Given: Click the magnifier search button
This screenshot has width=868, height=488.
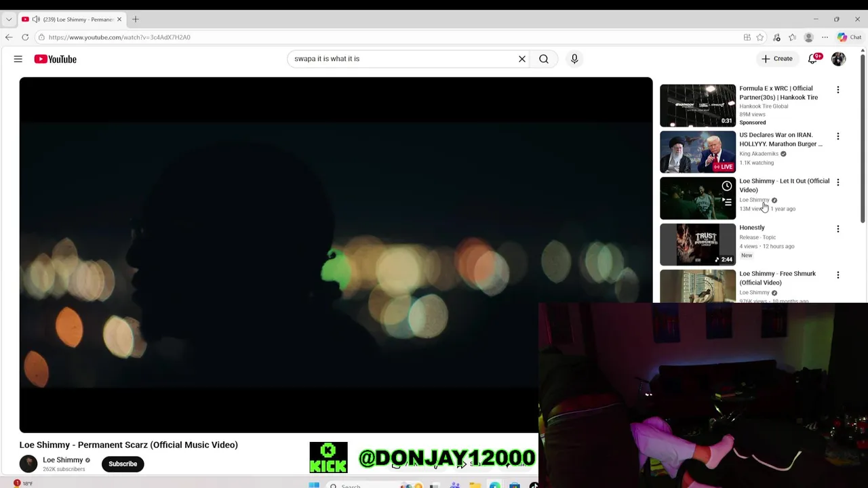Looking at the screenshot, I should coord(544,59).
